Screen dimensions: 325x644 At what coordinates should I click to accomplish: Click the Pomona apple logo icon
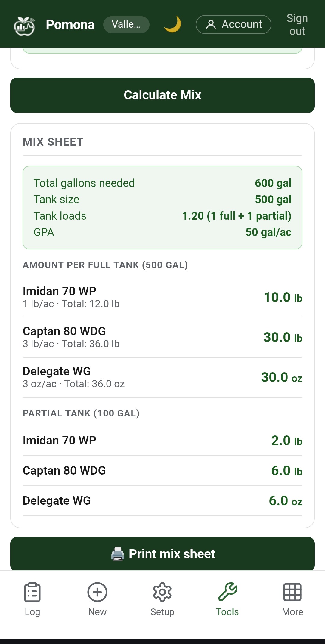coord(24,25)
